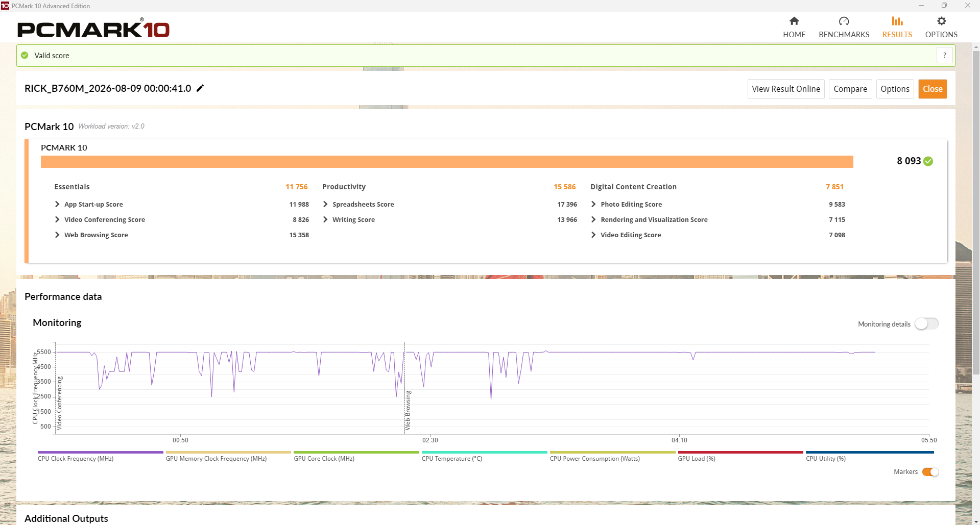This screenshot has width=980, height=525.
Task: Expand the Video Conferencing Score row
Action: 57,219
